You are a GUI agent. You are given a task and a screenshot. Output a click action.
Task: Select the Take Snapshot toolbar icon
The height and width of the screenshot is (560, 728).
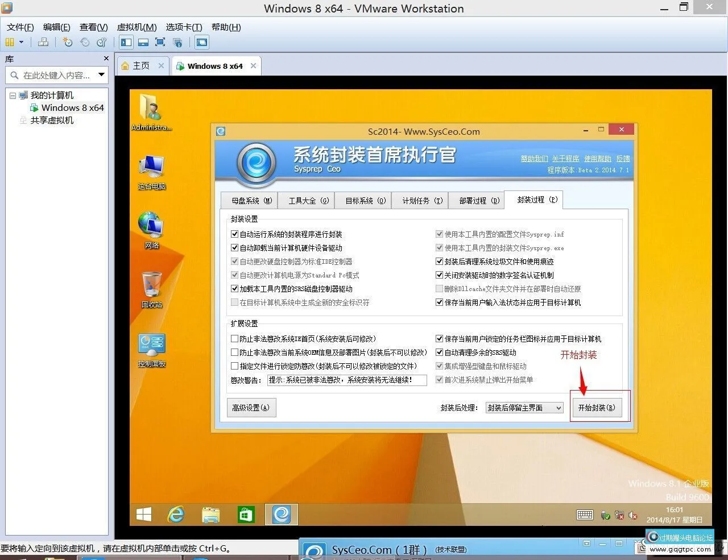pyautogui.click(x=68, y=42)
